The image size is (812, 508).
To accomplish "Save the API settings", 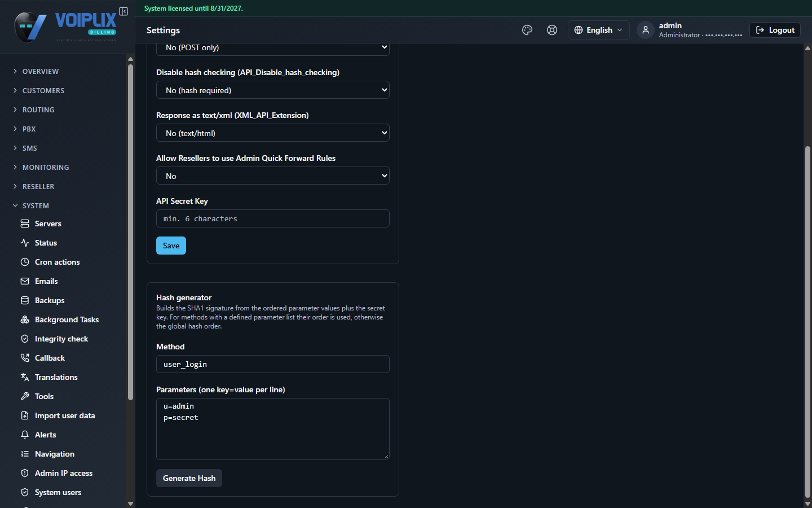I will click(x=171, y=246).
